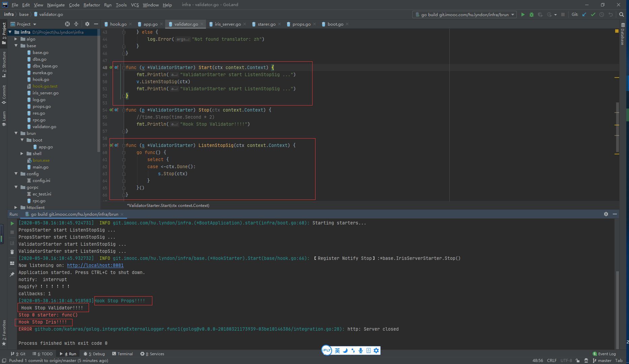Collapse the gorpc folder
This screenshot has height=364, width=629.
click(16, 187)
